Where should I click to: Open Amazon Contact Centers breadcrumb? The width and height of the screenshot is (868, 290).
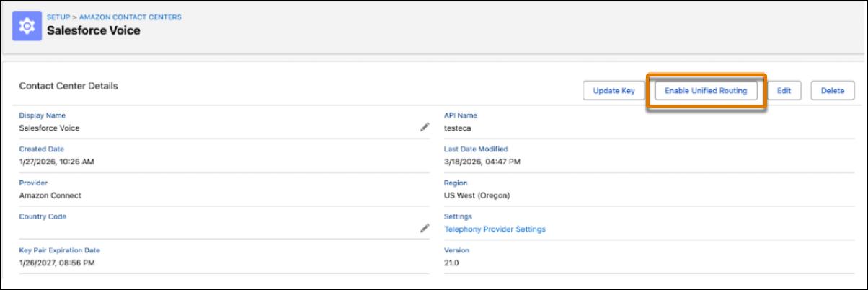pyautogui.click(x=130, y=17)
